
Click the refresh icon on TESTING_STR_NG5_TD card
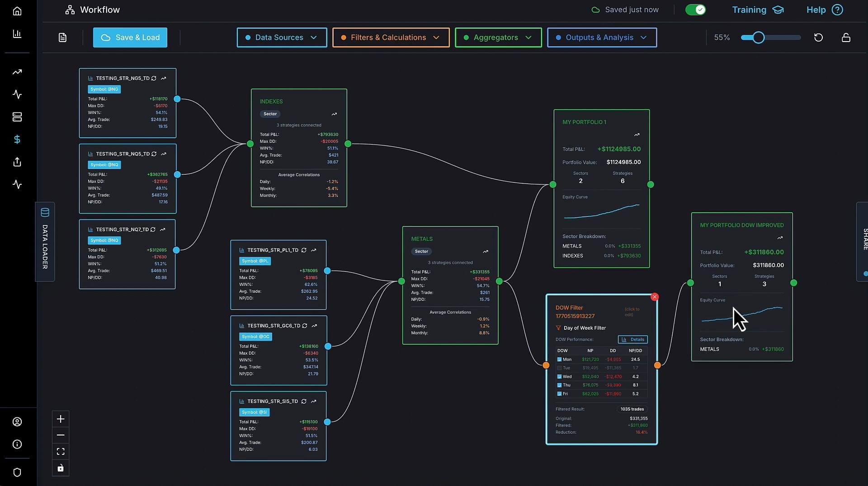pos(154,78)
